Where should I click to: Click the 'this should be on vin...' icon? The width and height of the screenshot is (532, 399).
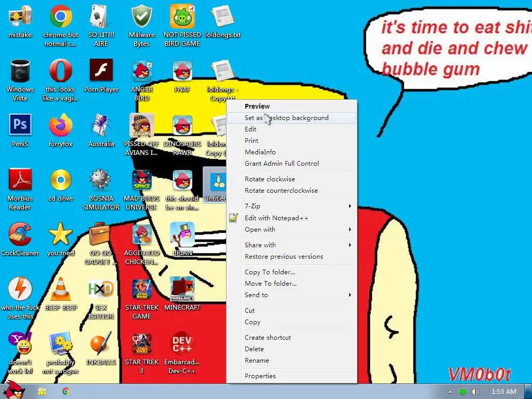[x=182, y=189]
